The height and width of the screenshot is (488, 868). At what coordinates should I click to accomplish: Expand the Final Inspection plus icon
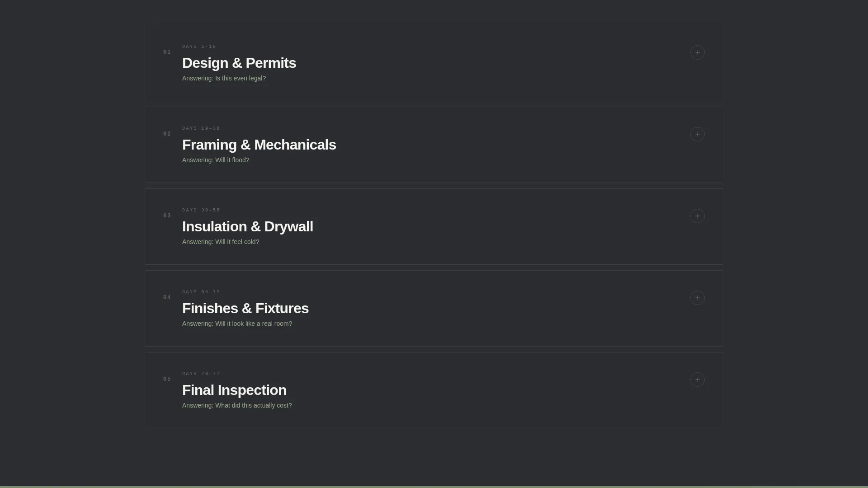(697, 380)
